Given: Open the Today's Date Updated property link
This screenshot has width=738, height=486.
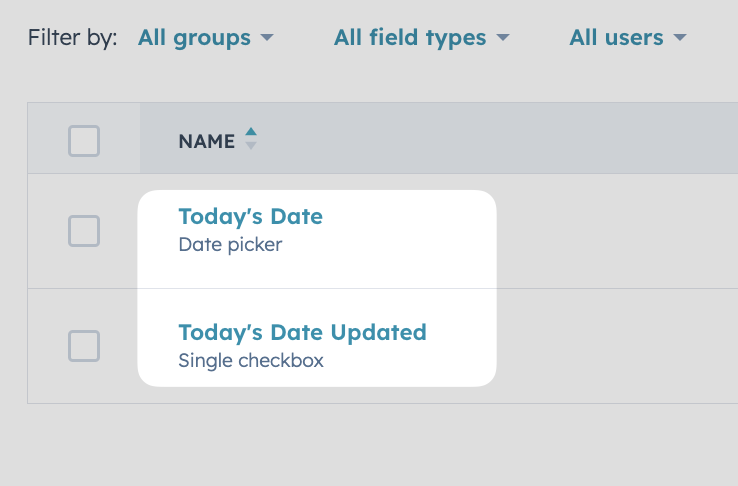Looking at the screenshot, I should click(303, 332).
